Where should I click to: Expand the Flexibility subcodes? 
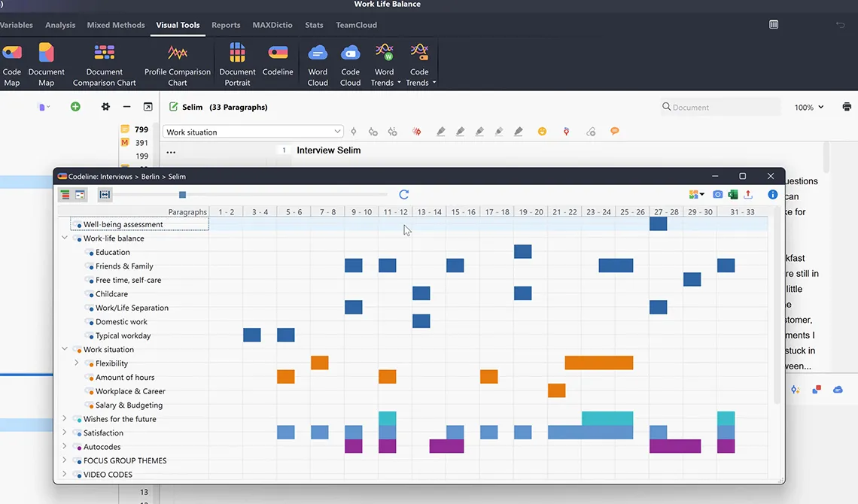tap(77, 363)
